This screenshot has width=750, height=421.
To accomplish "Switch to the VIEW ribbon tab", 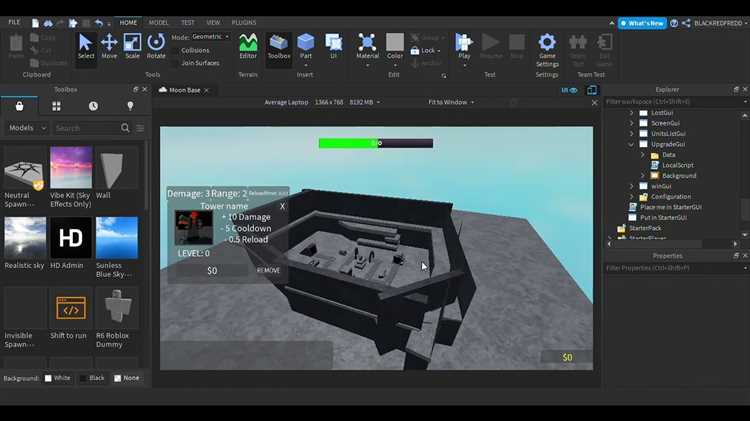I will (213, 22).
